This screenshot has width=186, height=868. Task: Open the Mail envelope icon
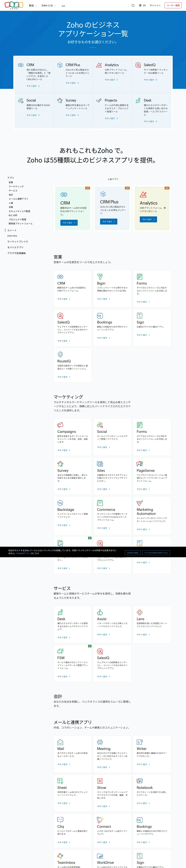(60, 742)
